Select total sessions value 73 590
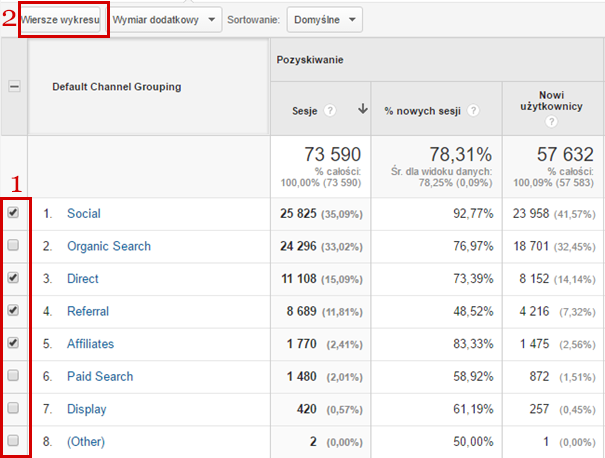 (x=333, y=154)
